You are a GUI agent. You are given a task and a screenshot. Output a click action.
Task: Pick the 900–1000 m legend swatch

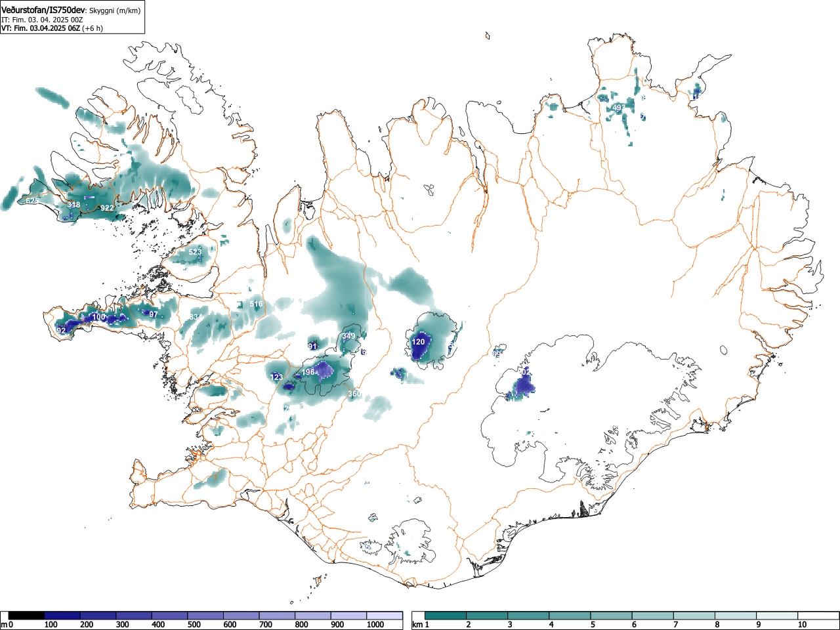click(348, 616)
